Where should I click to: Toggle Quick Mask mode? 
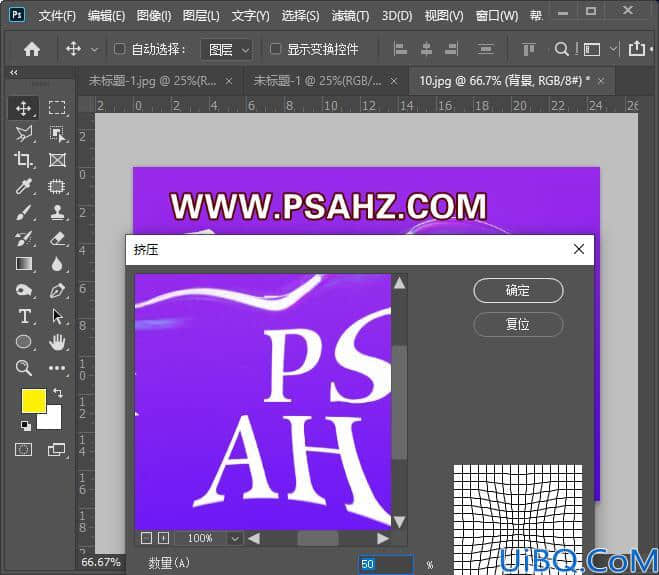click(x=24, y=449)
